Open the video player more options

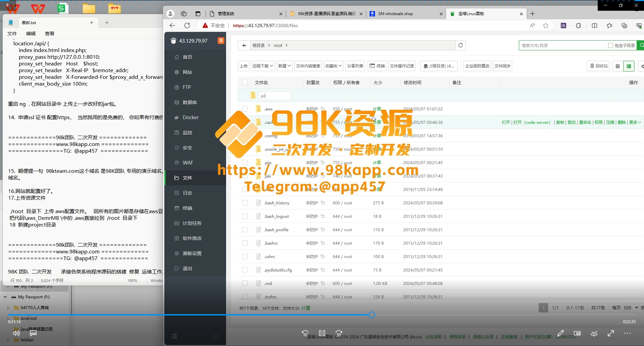628,333
